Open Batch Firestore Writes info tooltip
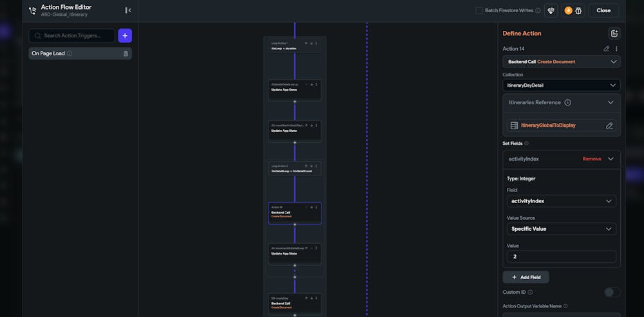This screenshot has height=317, width=644. pyautogui.click(x=538, y=11)
